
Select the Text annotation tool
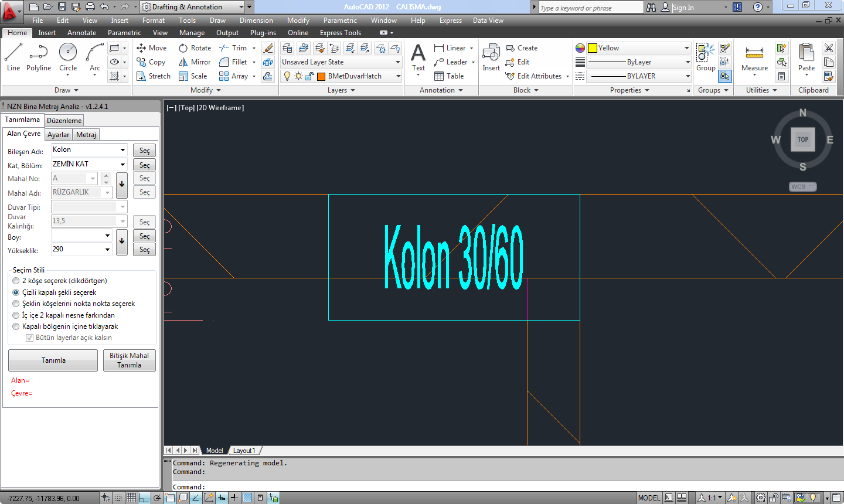[x=418, y=57]
